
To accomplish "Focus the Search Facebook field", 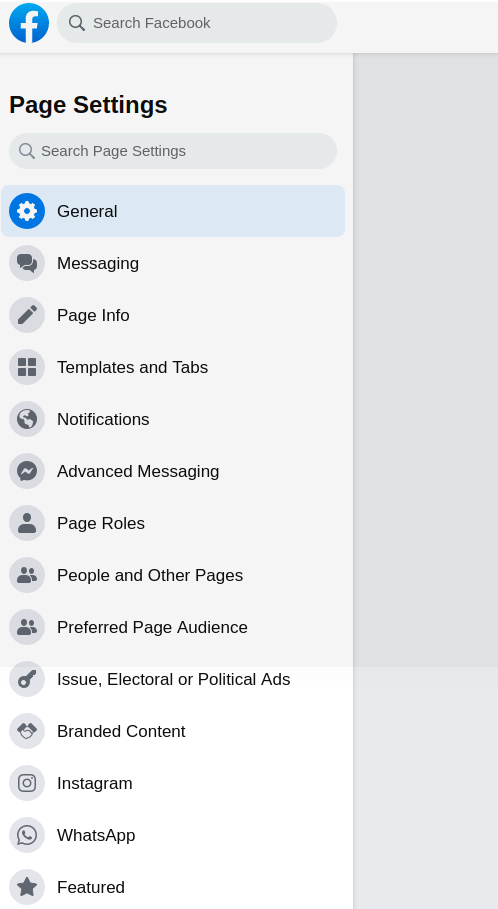I will click(x=197, y=23).
